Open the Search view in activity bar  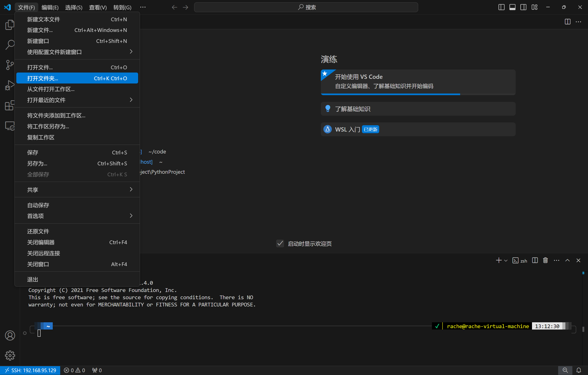(x=10, y=45)
